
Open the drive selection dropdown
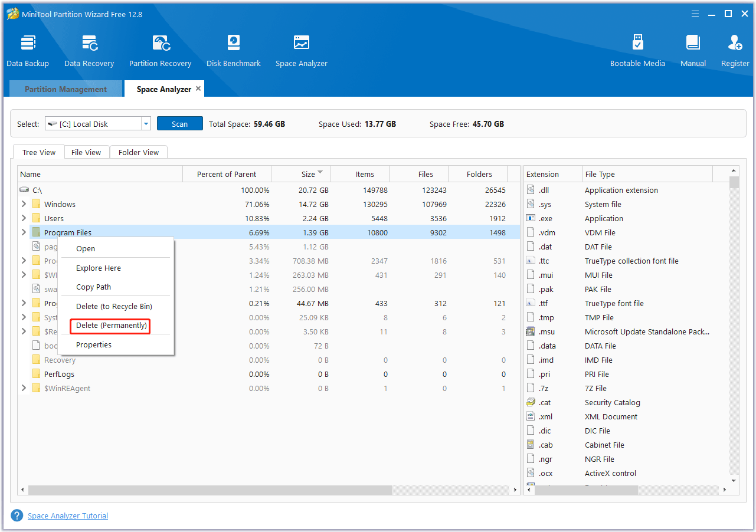(x=145, y=123)
